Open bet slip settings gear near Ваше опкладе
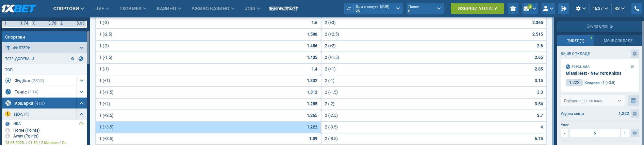Viewport: 644px width, 145px height. pyautogui.click(x=634, y=54)
